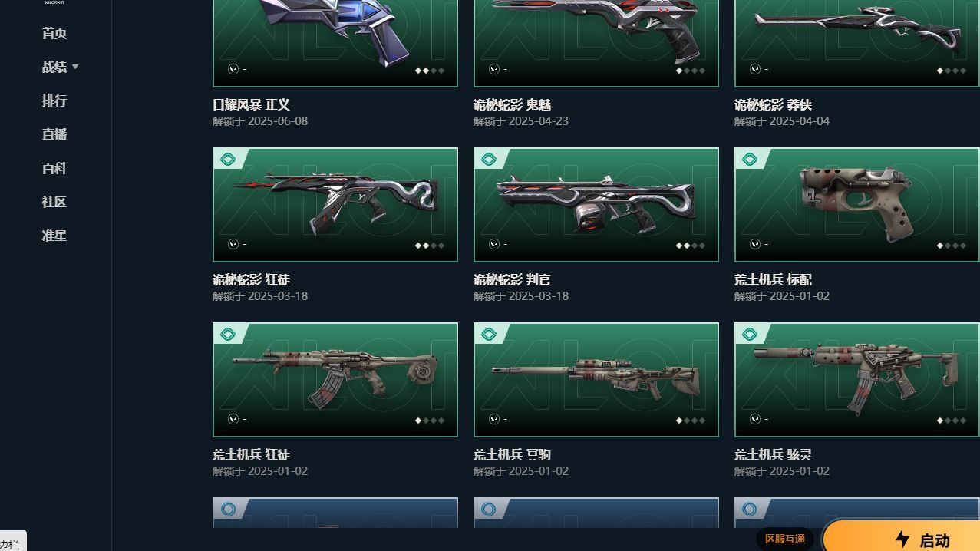Image resolution: width=980 pixels, height=551 pixels.
Task: Click the tier badge on 荒土机兵 骇灵 card
Action: click(750, 335)
